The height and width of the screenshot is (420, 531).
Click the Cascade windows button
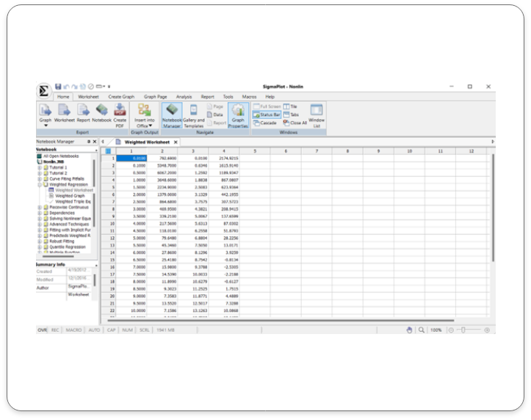pyautogui.click(x=265, y=123)
